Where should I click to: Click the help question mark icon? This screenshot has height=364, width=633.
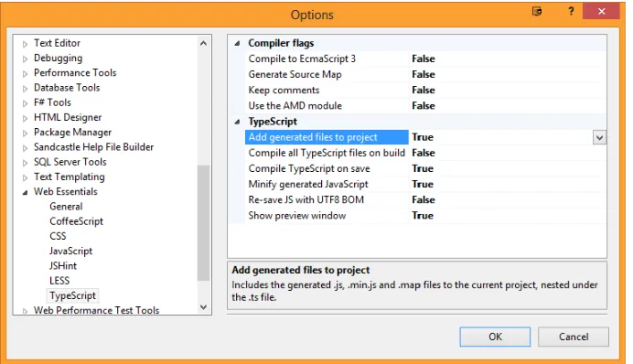point(571,11)
